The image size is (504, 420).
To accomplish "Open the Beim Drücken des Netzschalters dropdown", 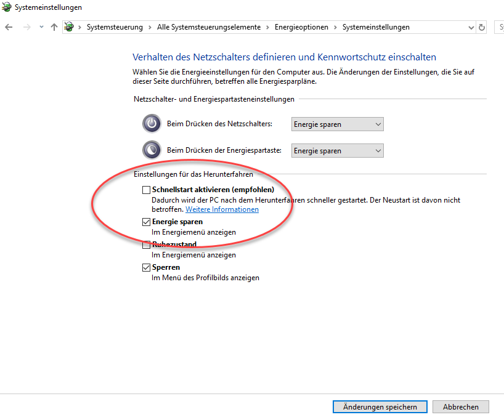I will point(337,124).
